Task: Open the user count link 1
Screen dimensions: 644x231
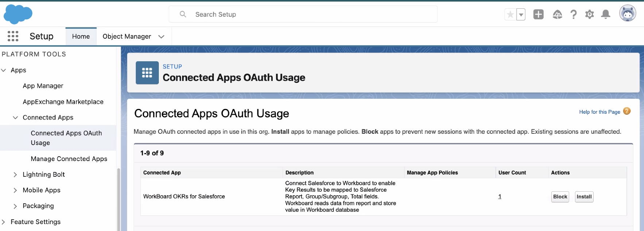Action: point(500,196)
